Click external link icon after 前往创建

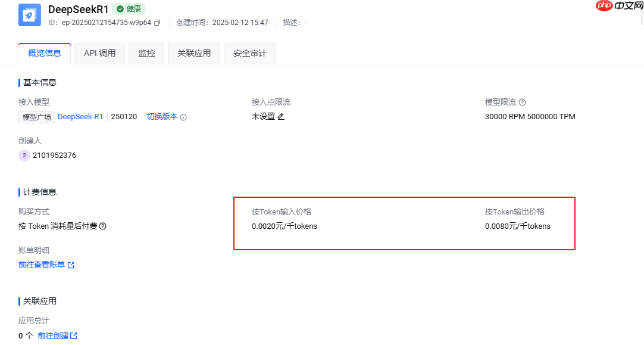click(x=74, y=335)
